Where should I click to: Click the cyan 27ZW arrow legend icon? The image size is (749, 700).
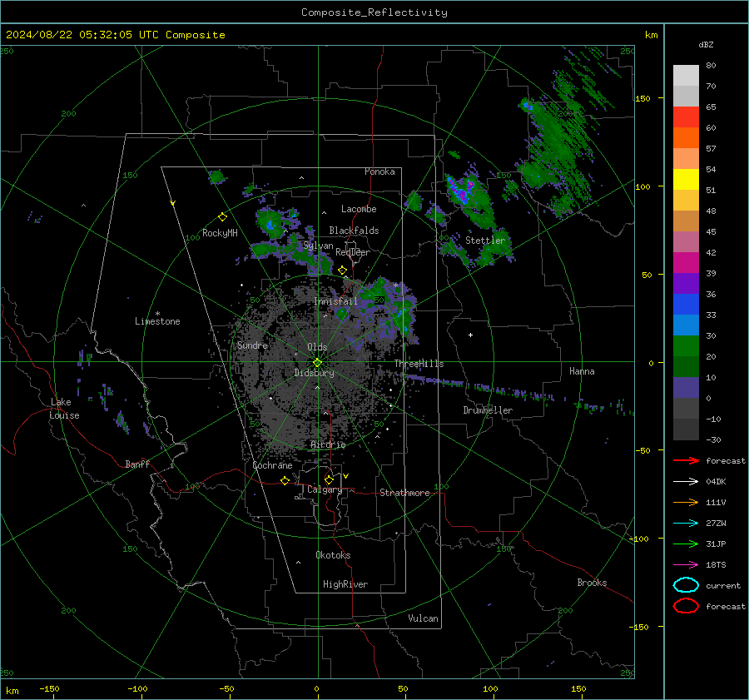pos(686,524)
